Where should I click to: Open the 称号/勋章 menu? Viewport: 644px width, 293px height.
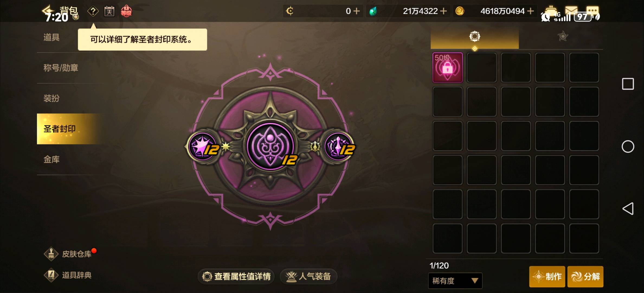(x=61, y=68)
